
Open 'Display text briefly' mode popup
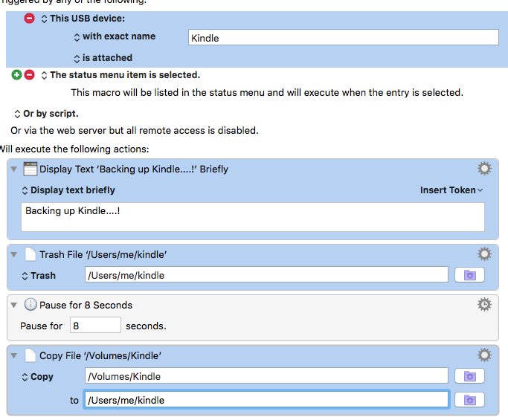click(x=68, y=190)
